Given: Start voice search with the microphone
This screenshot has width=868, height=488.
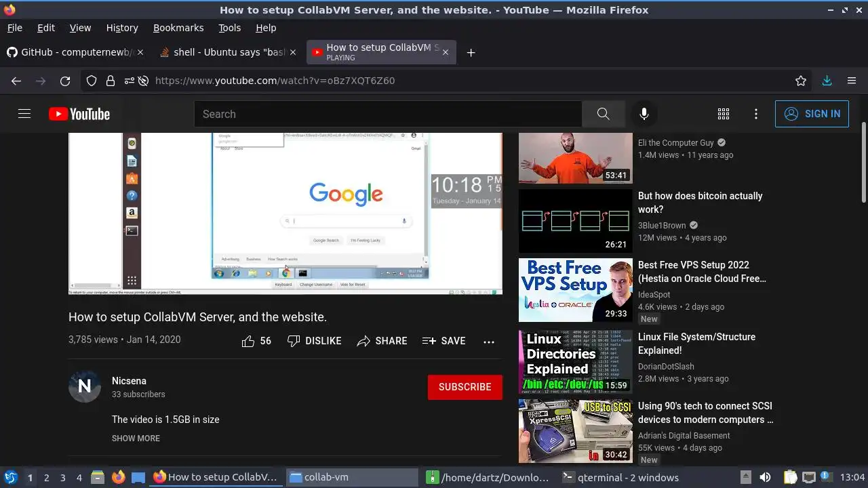Looking at the screenshot, I should pos(644,114).
